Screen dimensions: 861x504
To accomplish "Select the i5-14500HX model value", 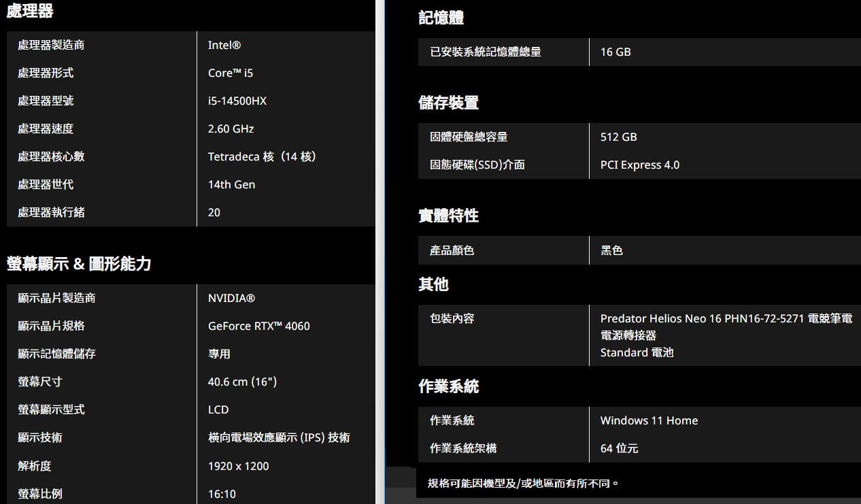I will coord(237,101).
